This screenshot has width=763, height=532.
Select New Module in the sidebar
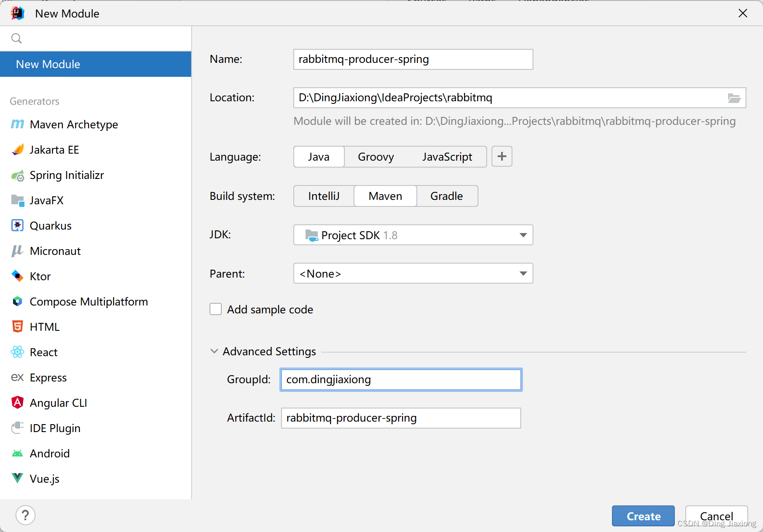click(x=96, y=64)
